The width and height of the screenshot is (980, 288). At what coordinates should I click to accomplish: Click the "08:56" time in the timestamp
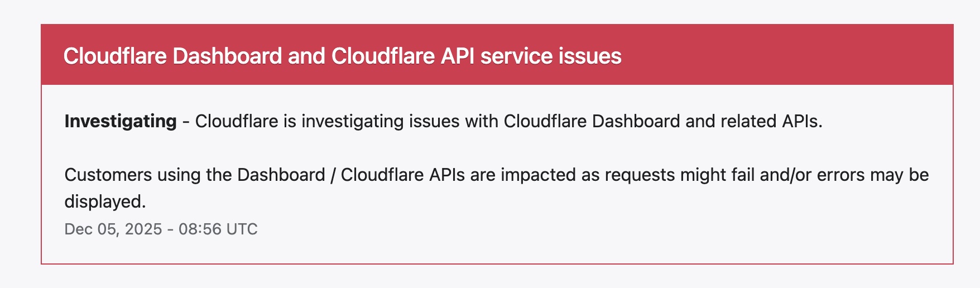point(200,229)
